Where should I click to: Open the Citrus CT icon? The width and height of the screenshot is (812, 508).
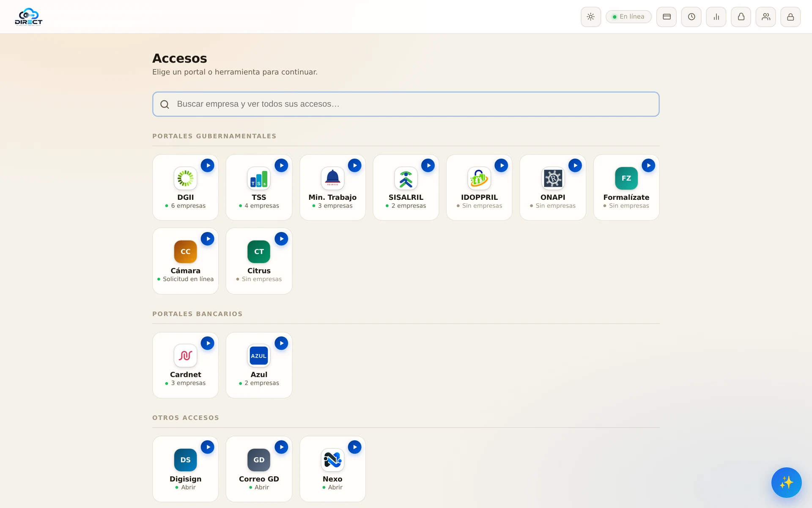[x=259, y=251]
